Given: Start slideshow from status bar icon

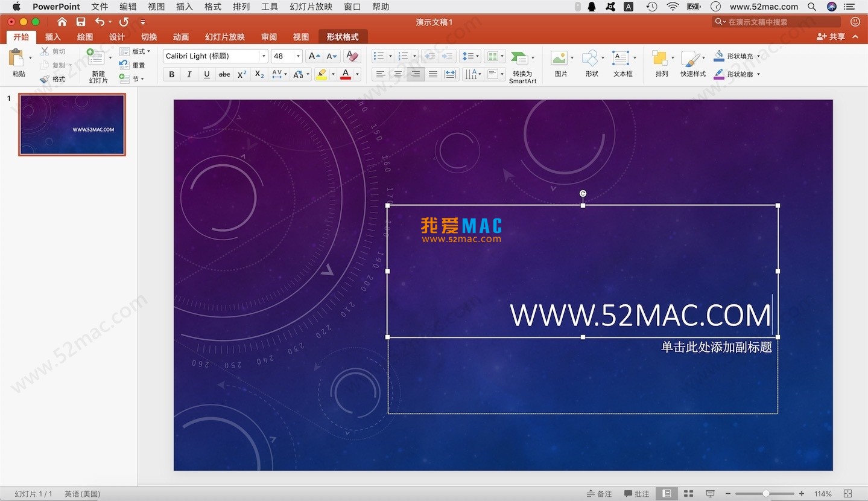Looking at the screenshot, I should 711,494.
